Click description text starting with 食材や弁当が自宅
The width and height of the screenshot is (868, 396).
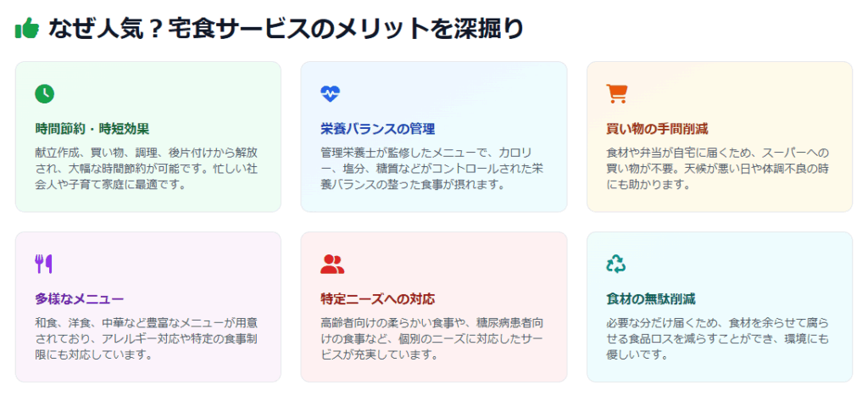pos(718,169)
